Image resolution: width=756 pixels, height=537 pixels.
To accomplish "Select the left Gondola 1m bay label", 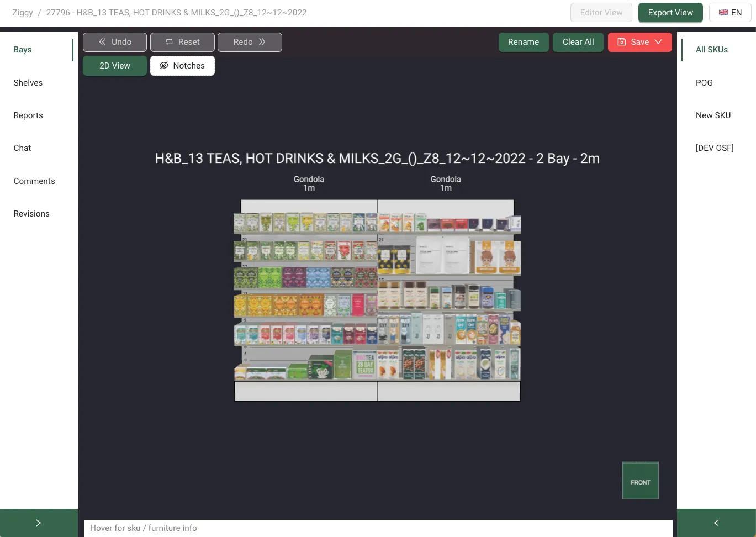I will pyautogui.click(x=309, y=183).
